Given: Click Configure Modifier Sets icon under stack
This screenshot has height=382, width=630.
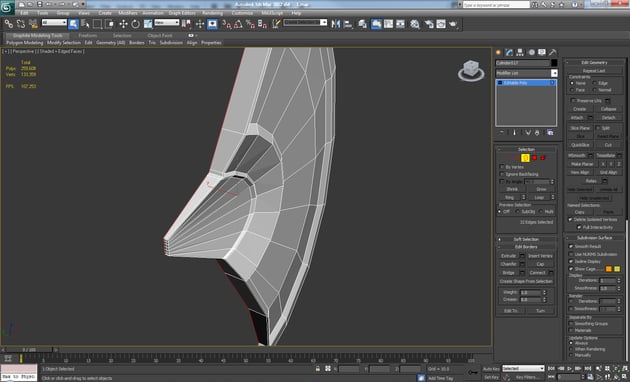Looking at the screenshot, I should [550, 133].
